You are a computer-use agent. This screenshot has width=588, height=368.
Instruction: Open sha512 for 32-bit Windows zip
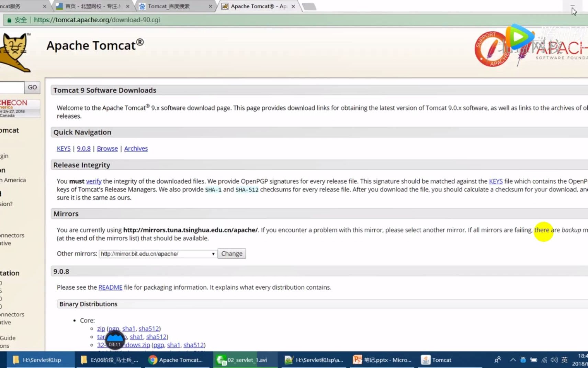[194, 345]
